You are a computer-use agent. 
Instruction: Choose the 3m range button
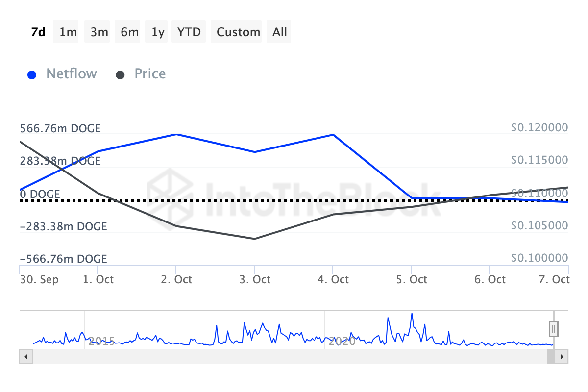pyautogui.click(x=99, y=32)
